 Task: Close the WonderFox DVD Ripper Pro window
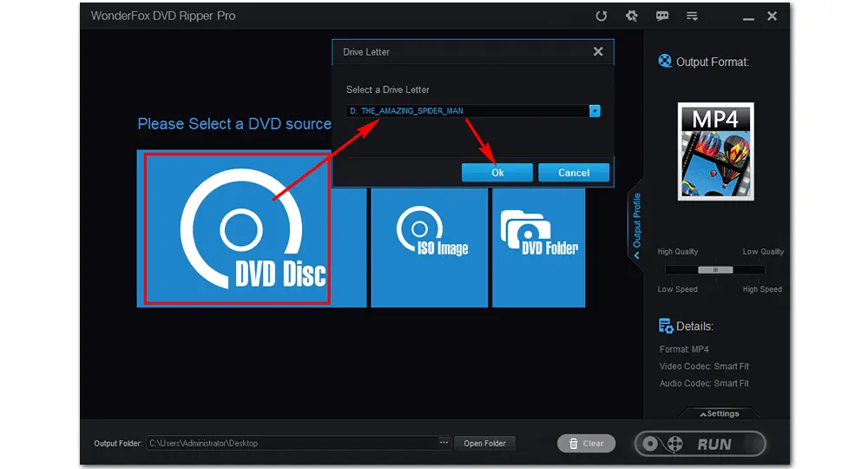[773, 16]
